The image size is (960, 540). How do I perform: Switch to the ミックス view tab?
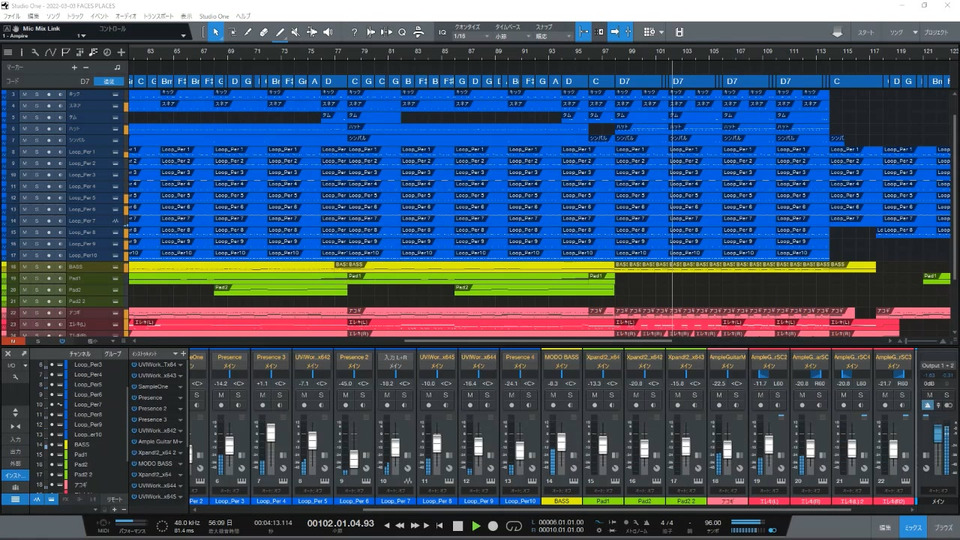(x=913, y=525)
